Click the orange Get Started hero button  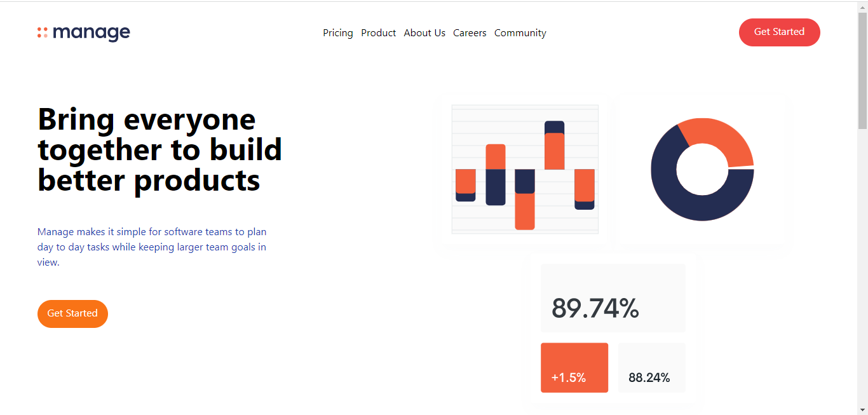coord(72,314)
